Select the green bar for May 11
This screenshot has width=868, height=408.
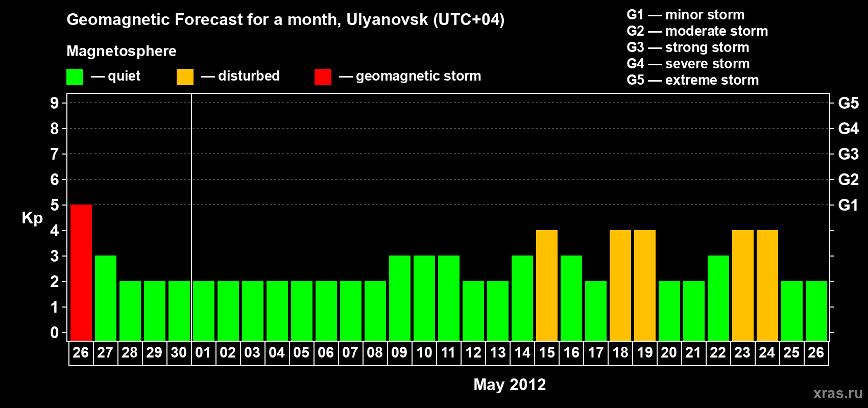pyautogui.click(x=449, y=298)
